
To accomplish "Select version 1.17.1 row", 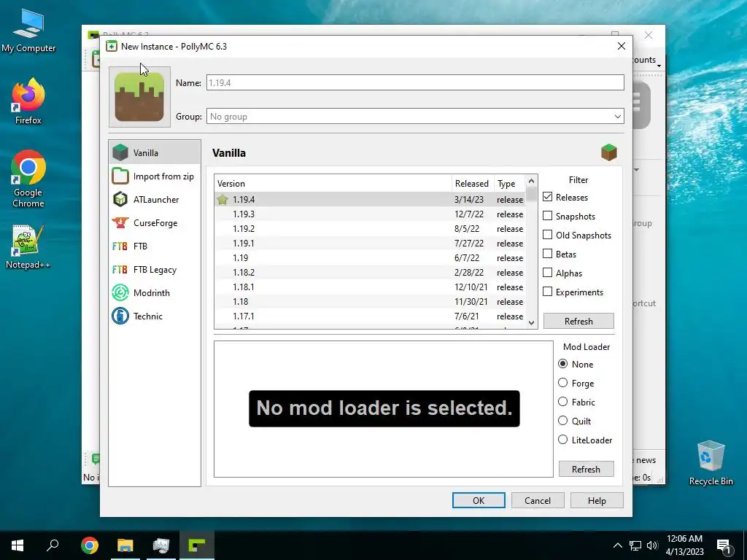I will click(370, 316).
